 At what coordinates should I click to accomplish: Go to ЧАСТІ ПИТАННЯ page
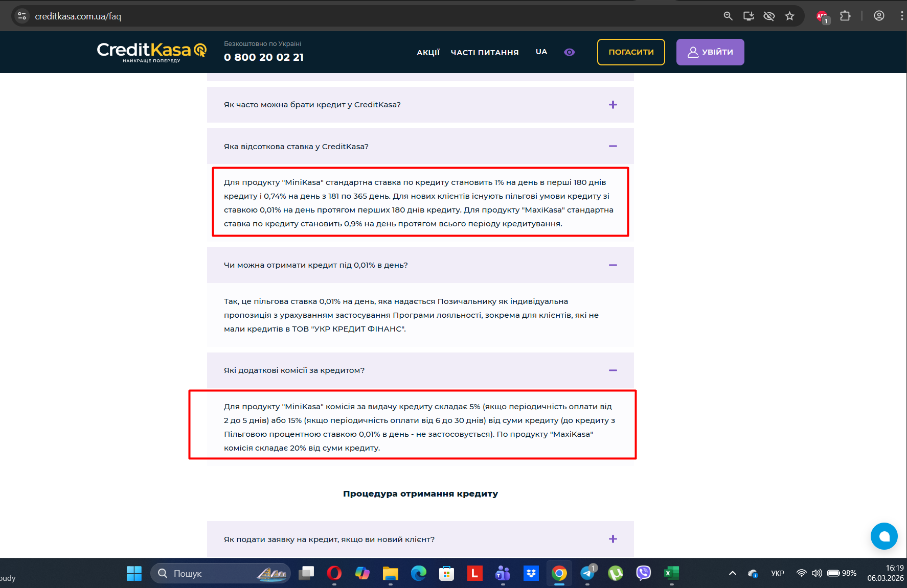tap(485, 53)
